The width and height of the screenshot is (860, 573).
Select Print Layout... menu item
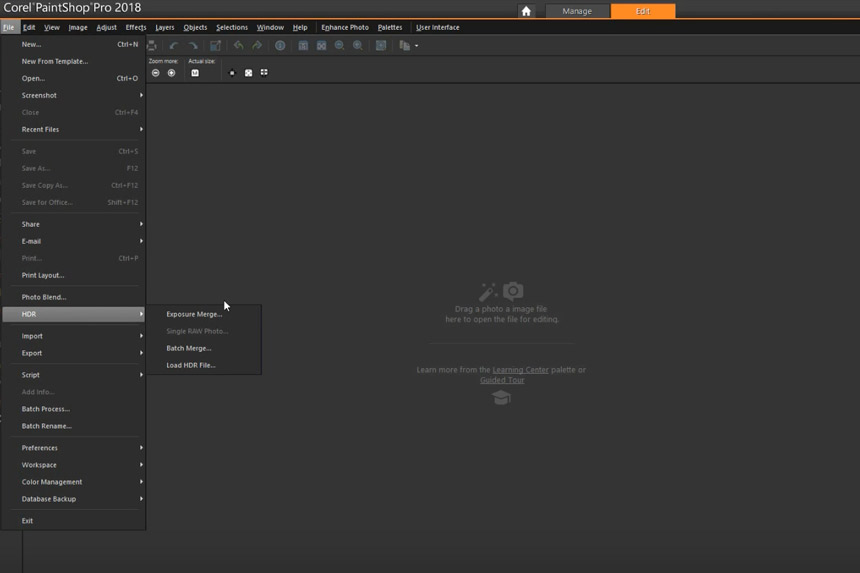[73, 275]
